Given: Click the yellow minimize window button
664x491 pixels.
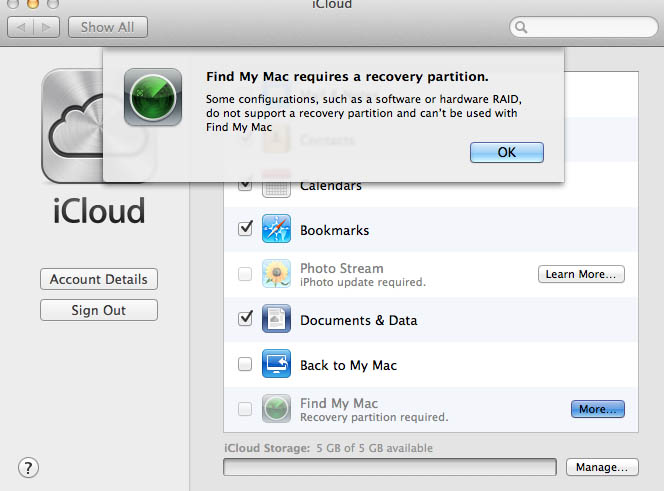Looking at the screenshot, I should coord(33,4).
